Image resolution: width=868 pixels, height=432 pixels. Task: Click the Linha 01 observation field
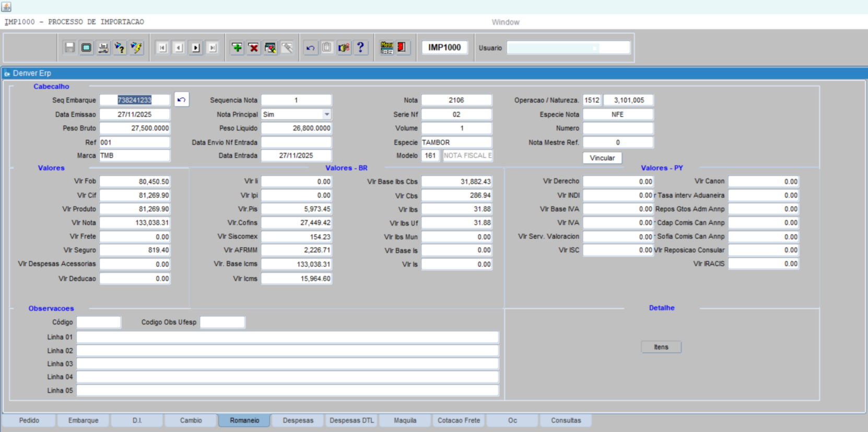pos(287,338)
